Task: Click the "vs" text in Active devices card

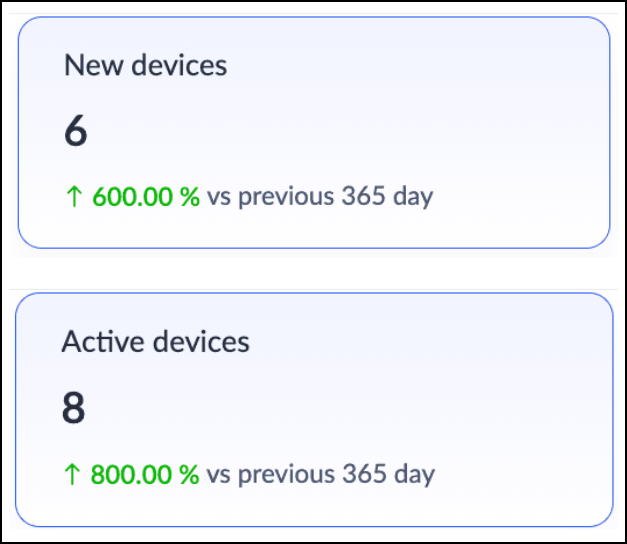Action: coord(220,473)
